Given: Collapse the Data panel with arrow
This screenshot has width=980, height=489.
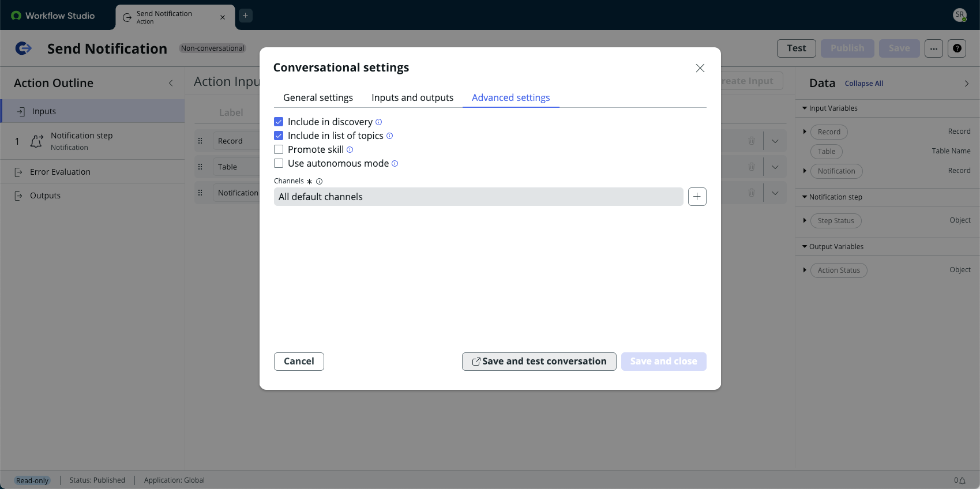Looking at the screenshot, I should point(966,84).
